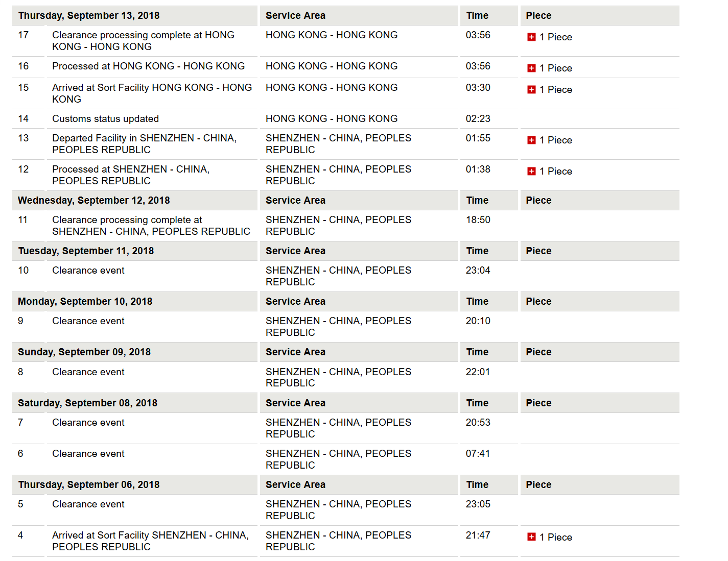The height and width of the screenshot is (561, 728).
Task: Click the '1 Piece' text in row 16
Action: 556,68
